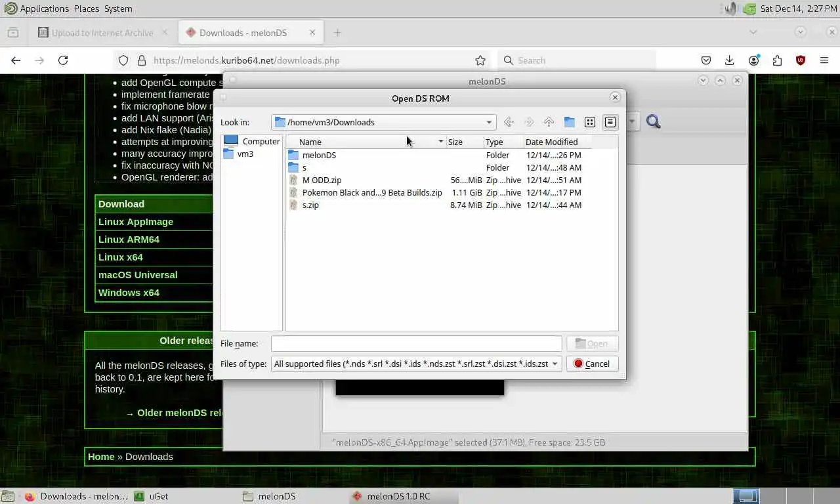This screenshot has height=504, width=840.
Task: Click the Home breadcrumb link
Action: [x=101, y=457]
